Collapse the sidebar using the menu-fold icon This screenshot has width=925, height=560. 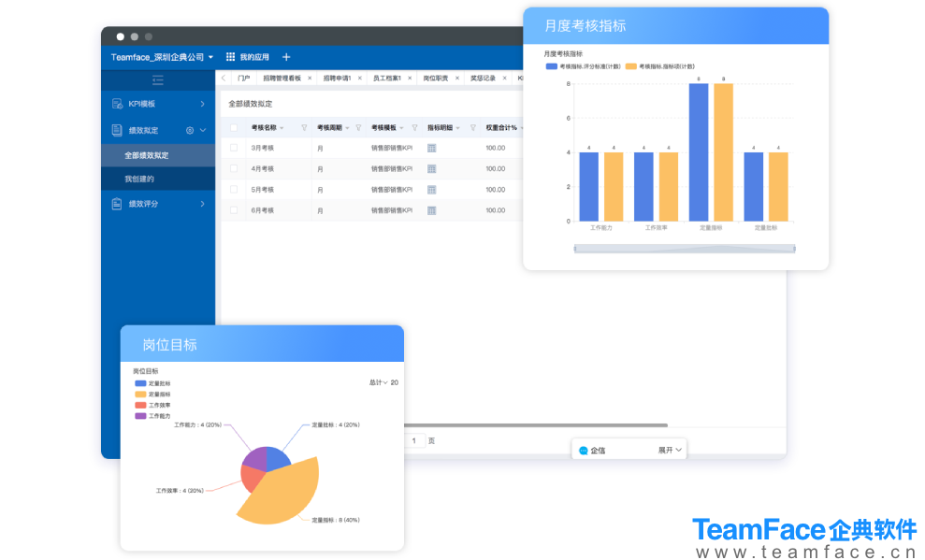click(157, 79)
